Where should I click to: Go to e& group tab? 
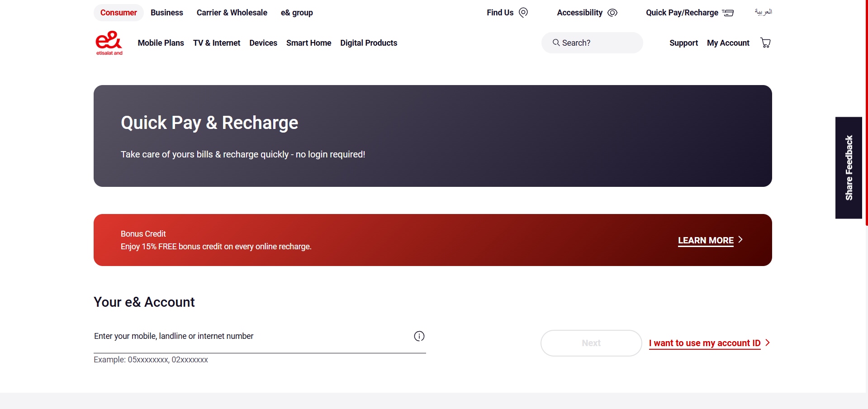pos(297,13)
